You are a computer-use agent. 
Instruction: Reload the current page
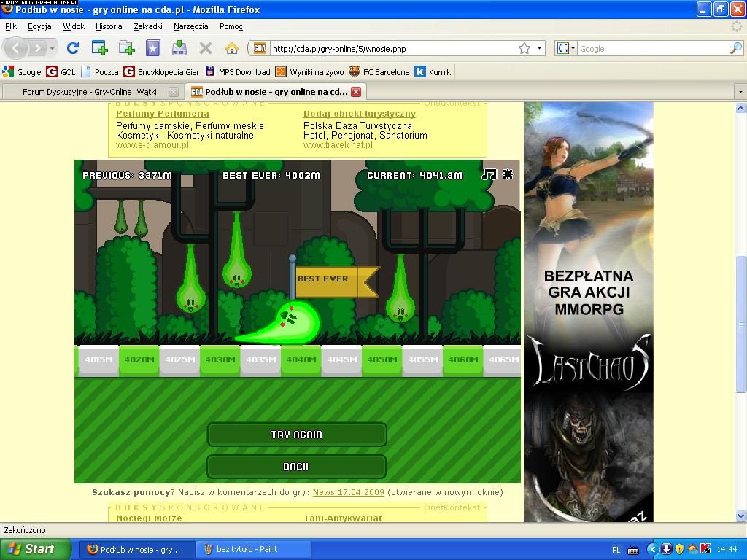coord(73,48)
